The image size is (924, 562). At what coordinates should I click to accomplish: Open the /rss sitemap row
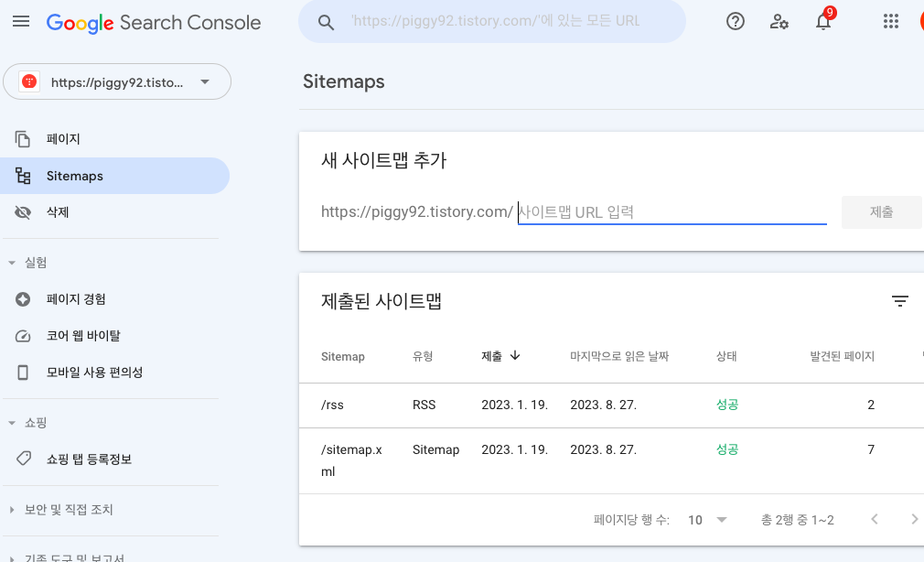click(611, 405)
